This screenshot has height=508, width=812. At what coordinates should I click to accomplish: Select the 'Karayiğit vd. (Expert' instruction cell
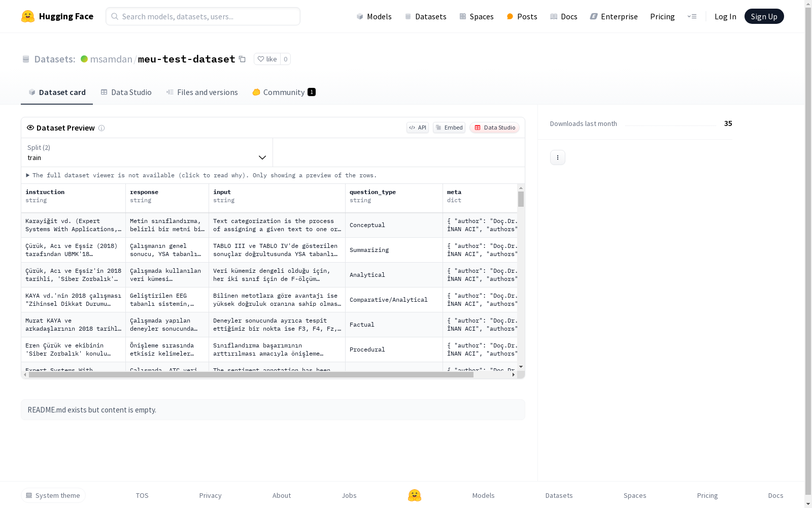coord(73,225)
